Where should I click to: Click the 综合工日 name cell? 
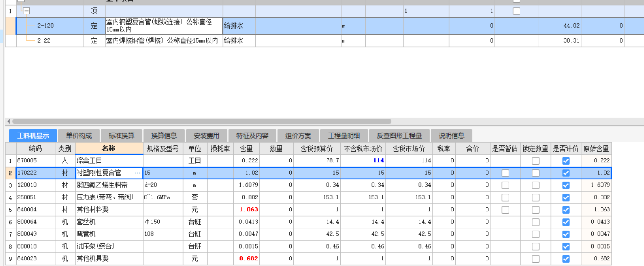(x=109, y=161)
